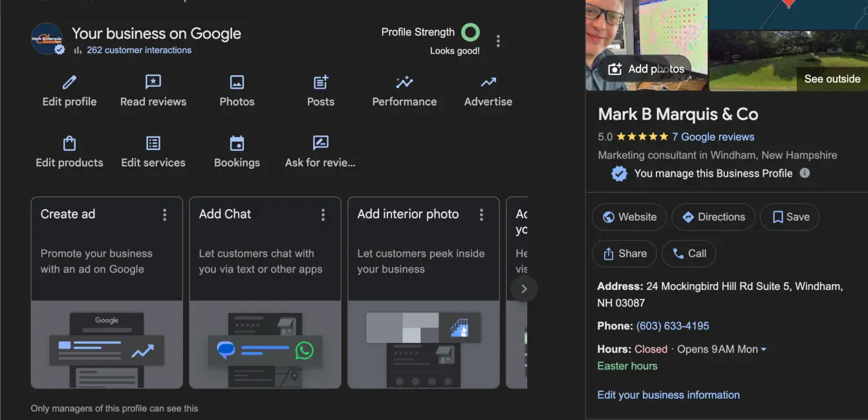Open the Add interior photo card
Image resolution: width=868 pixels, height=420 pixels.
(x=424, y=293)
